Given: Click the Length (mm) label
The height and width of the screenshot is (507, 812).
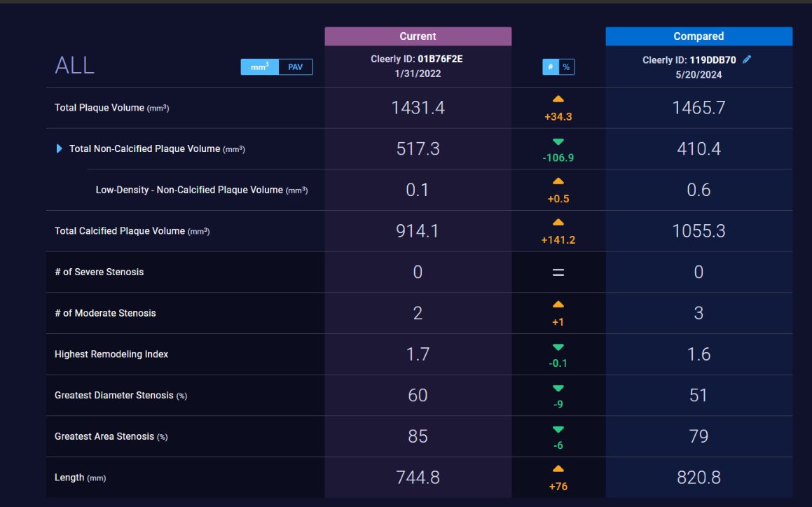Looking at the screenshot, I should (81, 478).
